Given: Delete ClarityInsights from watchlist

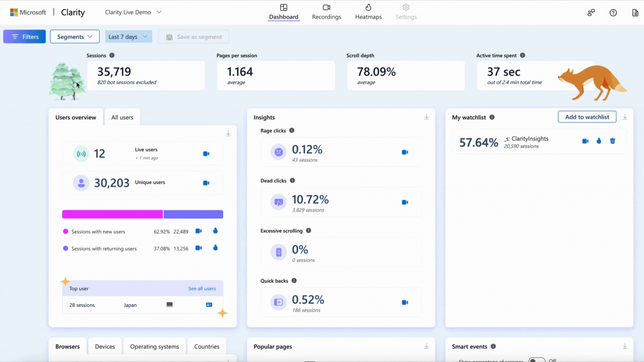Looking at the screenshot, I should coord(612,141).
